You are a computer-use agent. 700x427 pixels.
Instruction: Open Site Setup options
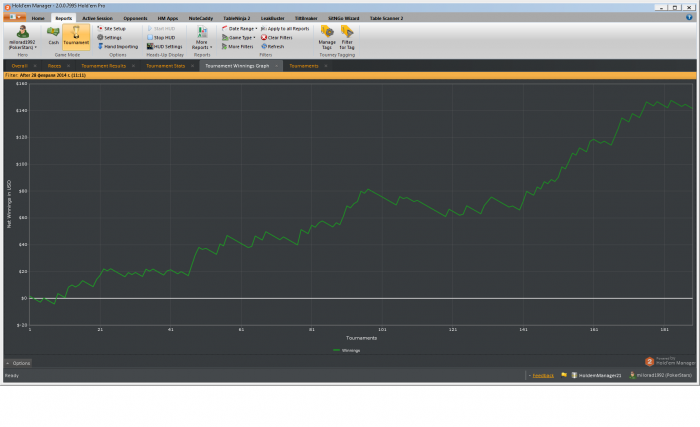[112, 29]
